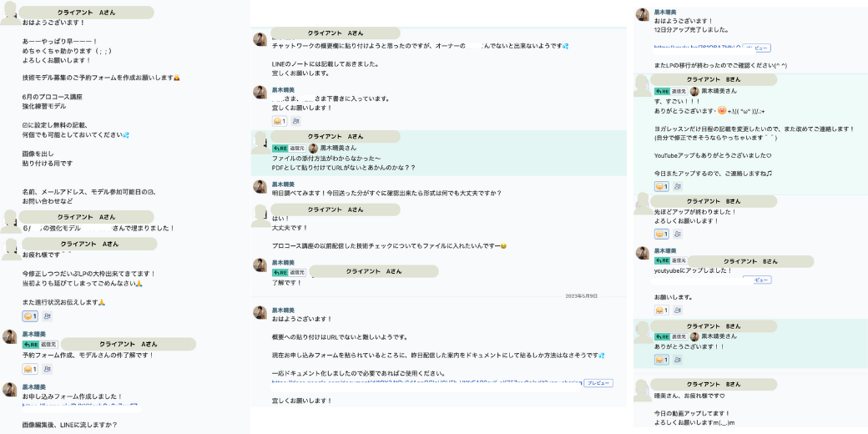This screenshot has width=868, height=434.
Task: Click reaction users icon under また進行状況お伝えします message
Action: pos(47,316)
